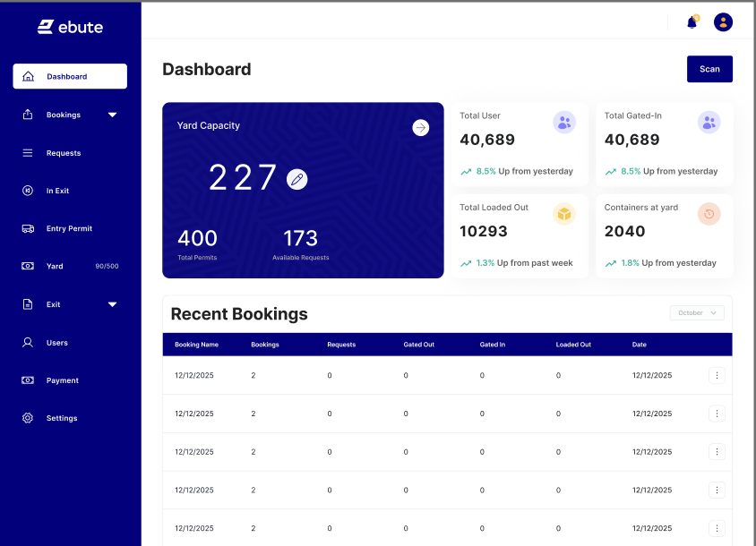The image size is (756, 546).
Task: Go to Requests in the sidebar
Action: (x=63, y=153)
